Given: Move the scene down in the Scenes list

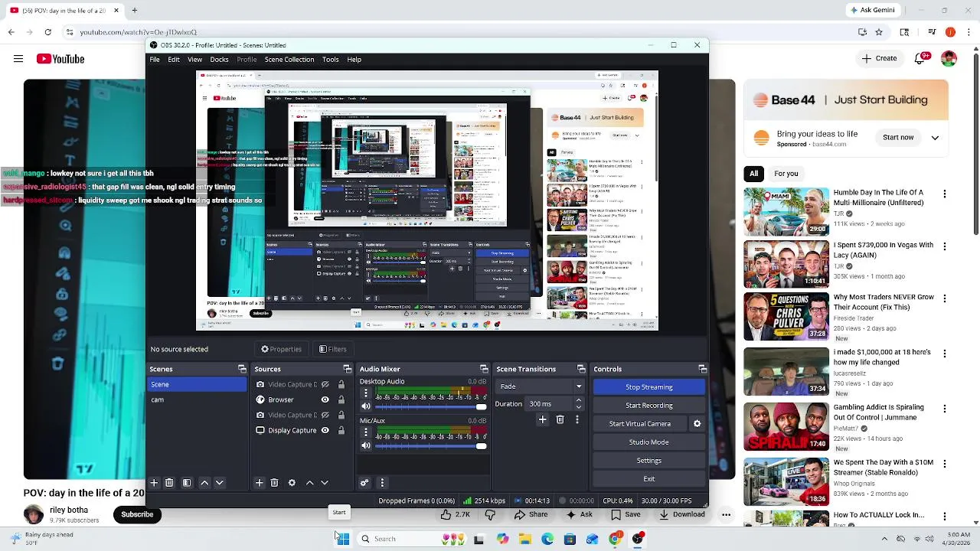Looking at the screenshot, I should [x=219, y=483].
